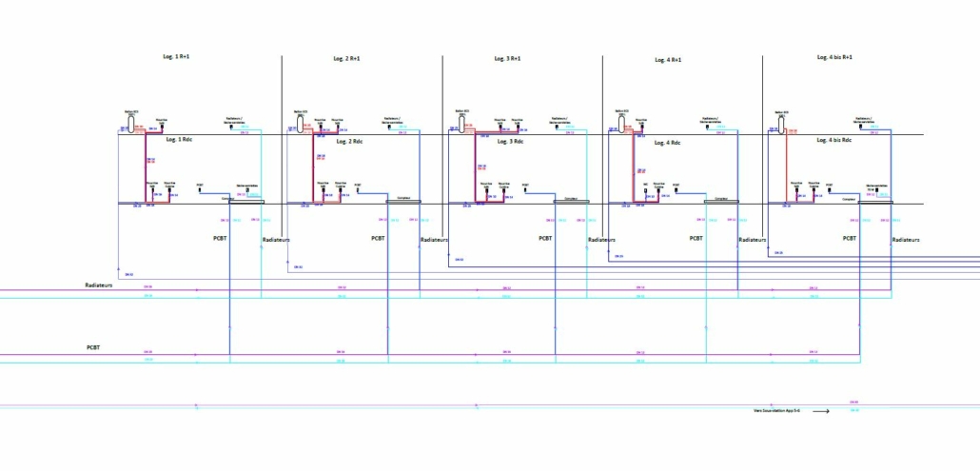Screen dimensions: 980x471
Task: Select the bold 'PCBT' label below Log. 4 bis Rdc
Action: [850, 238]
